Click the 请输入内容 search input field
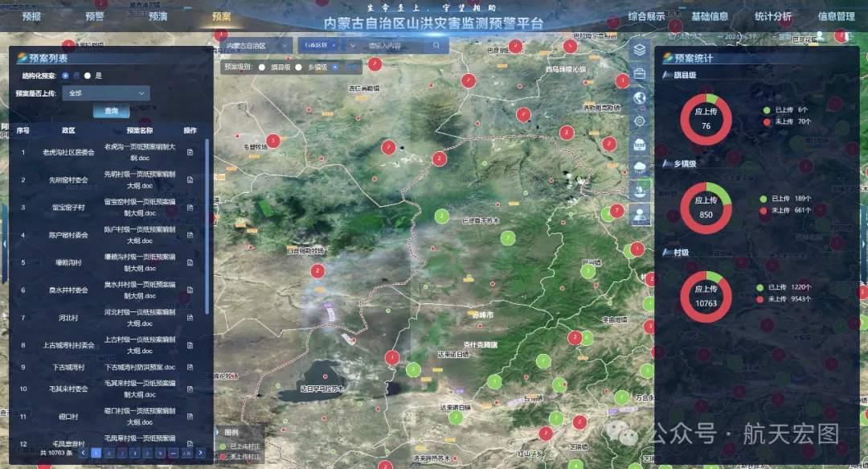The width and height of the screenshot is (868, 469). [395, 46]
